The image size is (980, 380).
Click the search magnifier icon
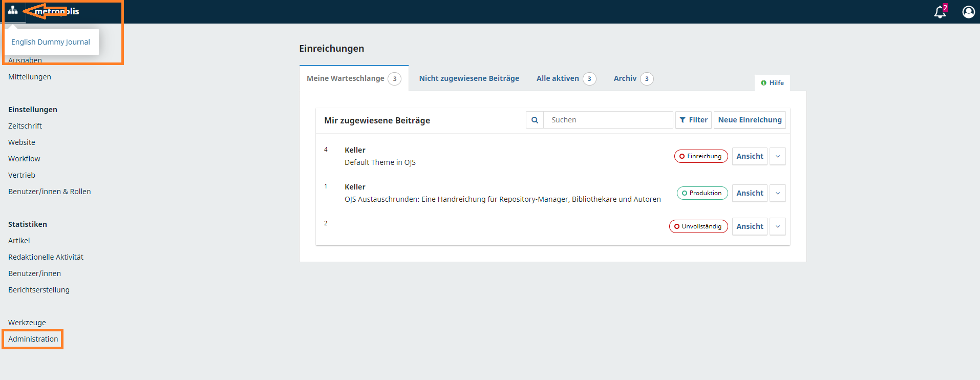tap(535, 120)
